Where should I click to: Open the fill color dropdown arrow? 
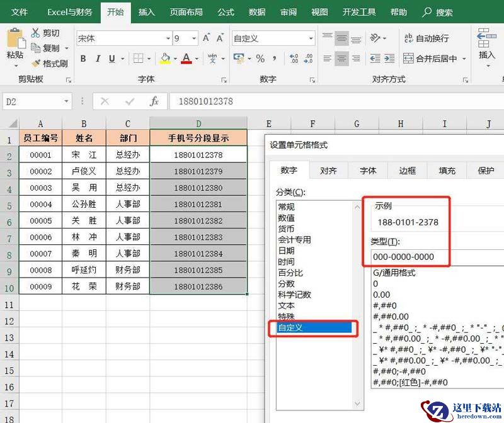pyautogui.click(x=175, y=59)
